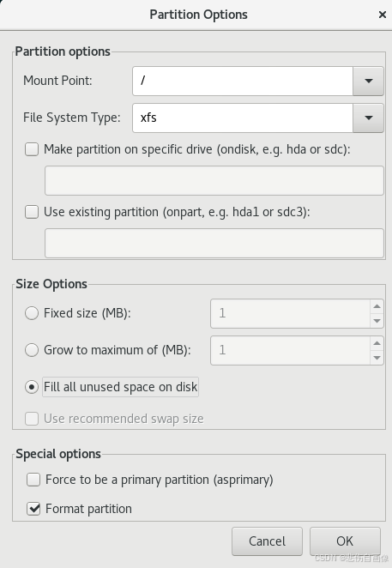Enable Make partition on specific drive checkbox
The width and height of the screenshot is (392, 568).
coord(32,149)
